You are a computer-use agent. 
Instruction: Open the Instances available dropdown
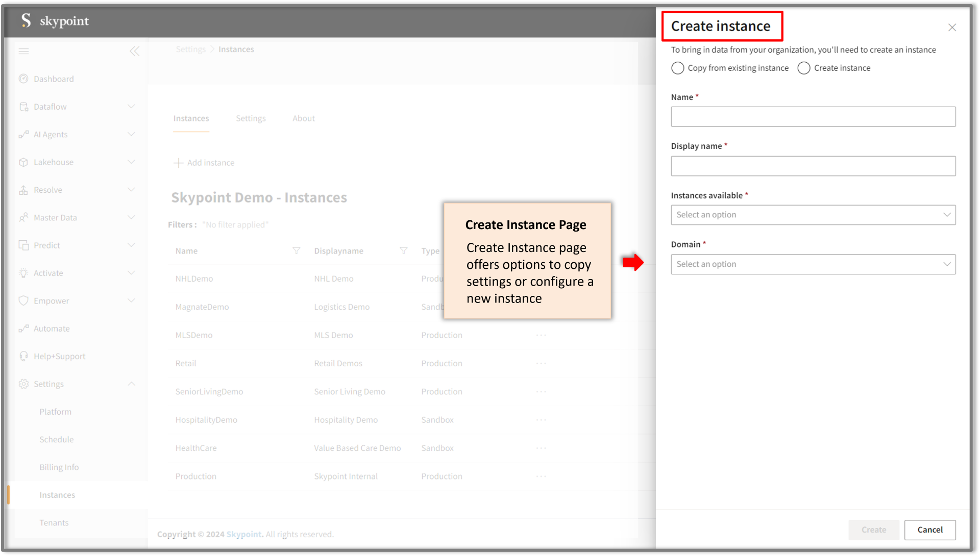[x=813, y=215]
